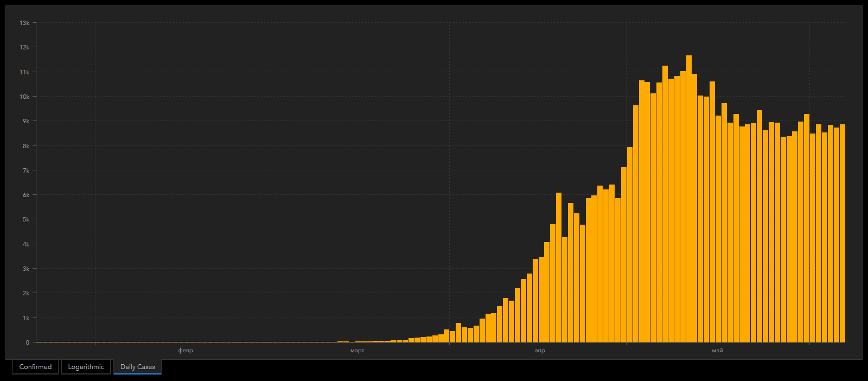Click the 13k label on y-axis
Image resolution: width=868 pixels, height=381 pixels.
(24, 23)
